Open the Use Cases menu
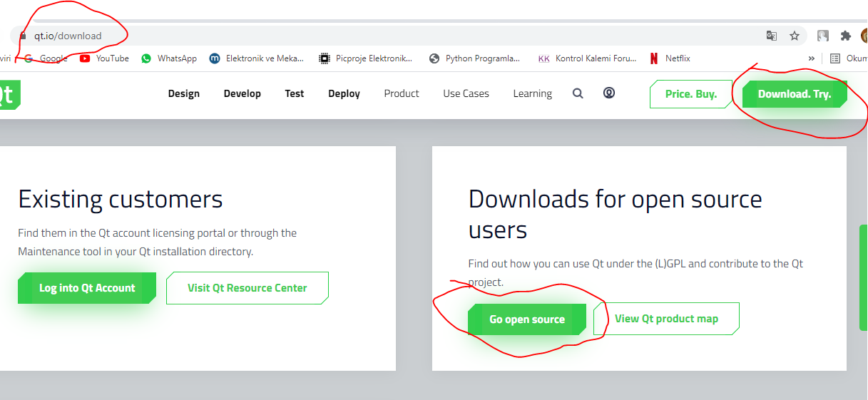Screen dimensions: 868x400 pyautogui.click(x=466, y=93)
